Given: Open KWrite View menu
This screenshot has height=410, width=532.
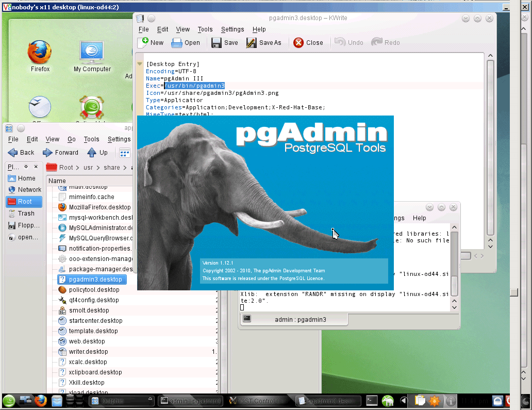Looking at the screenshot, I should click(182, 29).
